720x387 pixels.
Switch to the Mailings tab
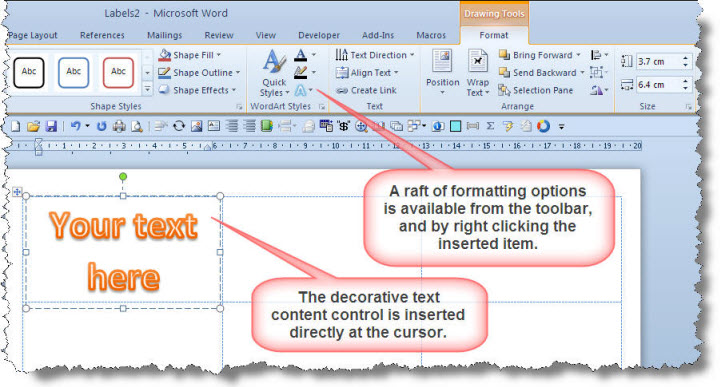tap(164, 35)
